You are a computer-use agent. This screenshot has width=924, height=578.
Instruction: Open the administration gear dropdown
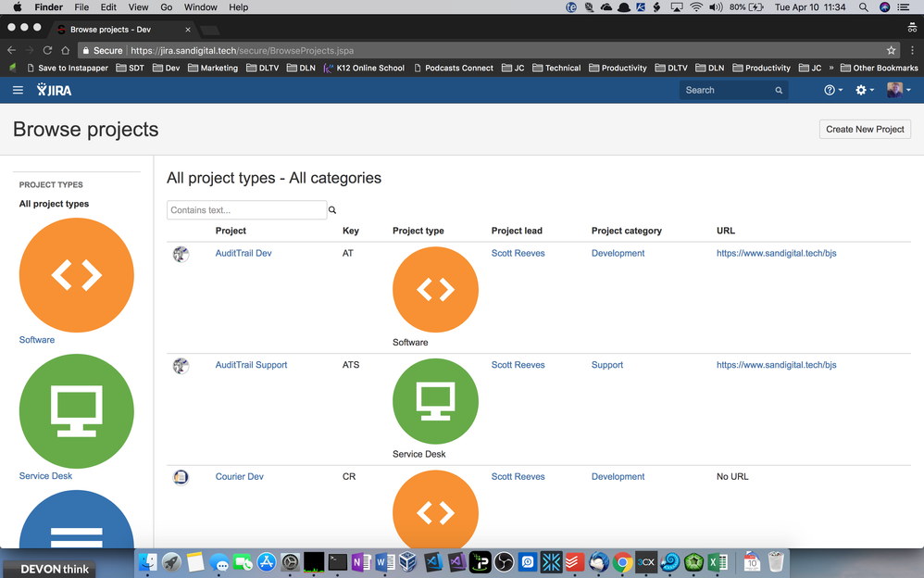click(x=865, y=90)
